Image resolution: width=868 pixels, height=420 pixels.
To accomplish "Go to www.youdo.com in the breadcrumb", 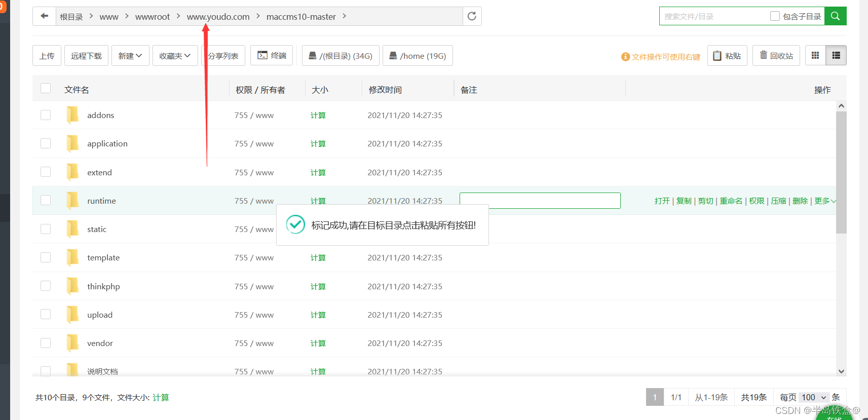I will click(x=218, y=17).
